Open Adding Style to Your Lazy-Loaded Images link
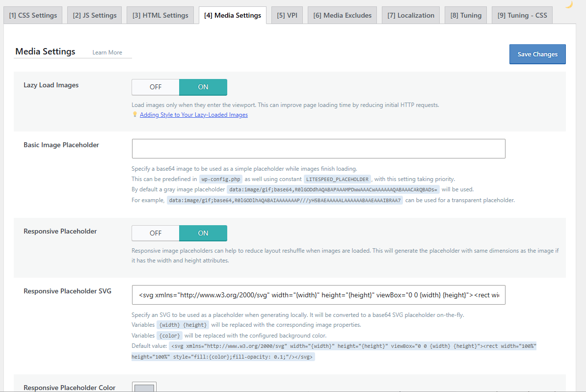The image size is (586, 392). pos(193,115)
